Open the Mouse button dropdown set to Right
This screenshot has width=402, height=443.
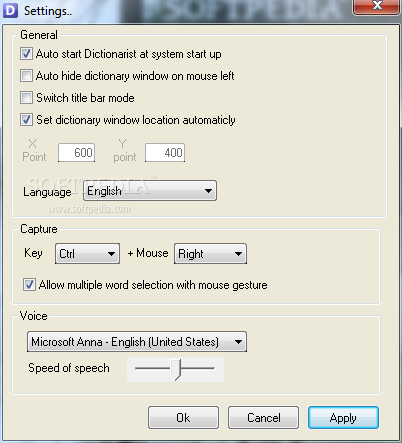(x=210, y=254)
